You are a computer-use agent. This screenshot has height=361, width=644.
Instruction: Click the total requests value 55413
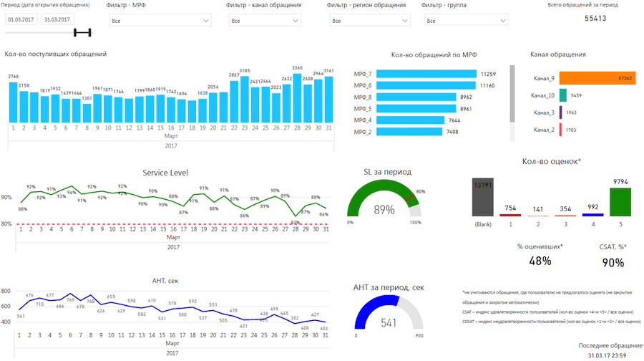tap(595, 18)
